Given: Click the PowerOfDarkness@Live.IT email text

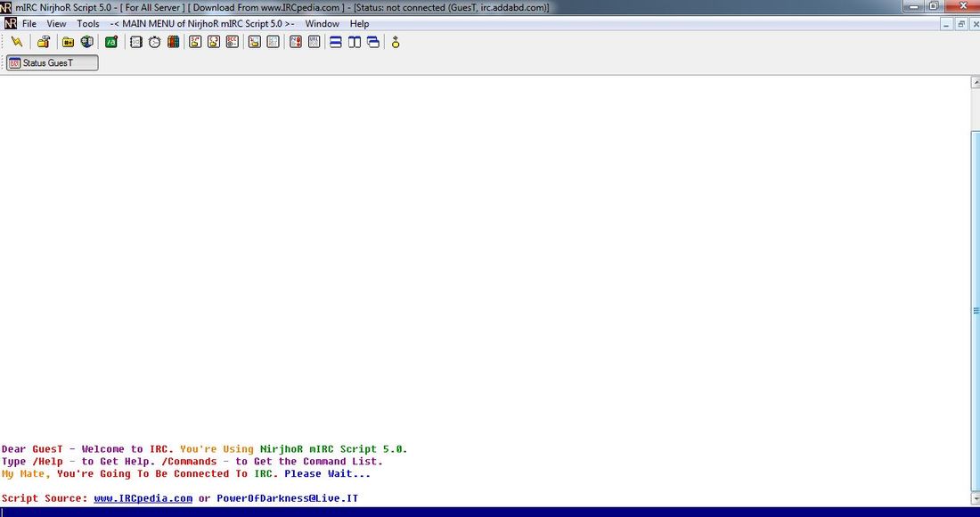Looking at the screenshot, I should pos(288,498).
